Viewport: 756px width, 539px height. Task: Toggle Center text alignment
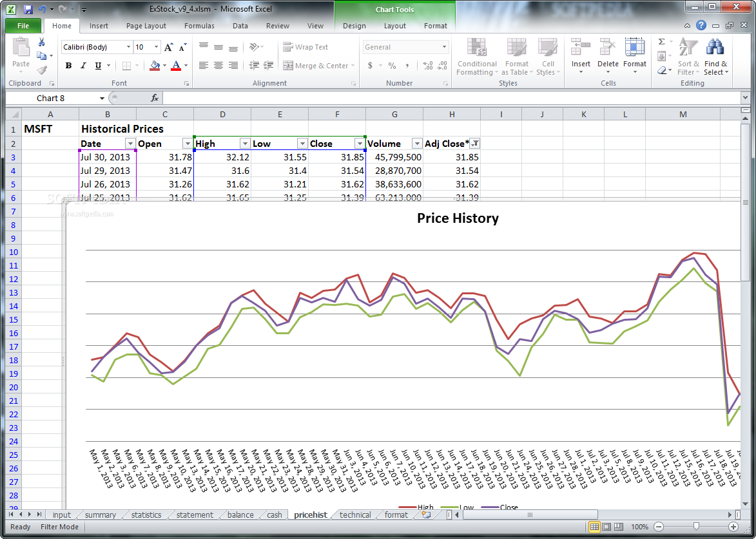coord(218,66)
